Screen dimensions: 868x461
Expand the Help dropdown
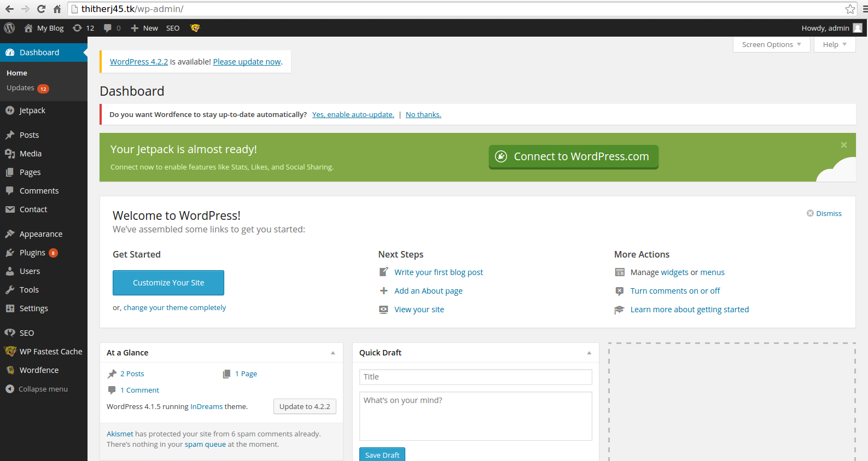(835, 44)
